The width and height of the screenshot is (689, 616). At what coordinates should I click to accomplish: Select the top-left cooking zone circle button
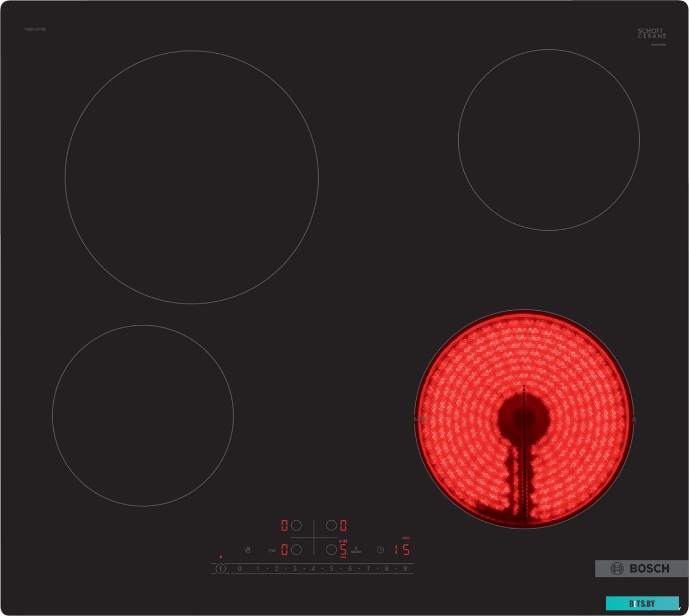(296, 525)
